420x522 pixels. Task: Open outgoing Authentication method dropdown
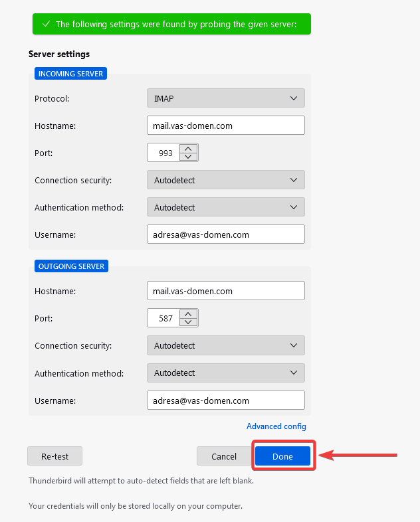226,373
